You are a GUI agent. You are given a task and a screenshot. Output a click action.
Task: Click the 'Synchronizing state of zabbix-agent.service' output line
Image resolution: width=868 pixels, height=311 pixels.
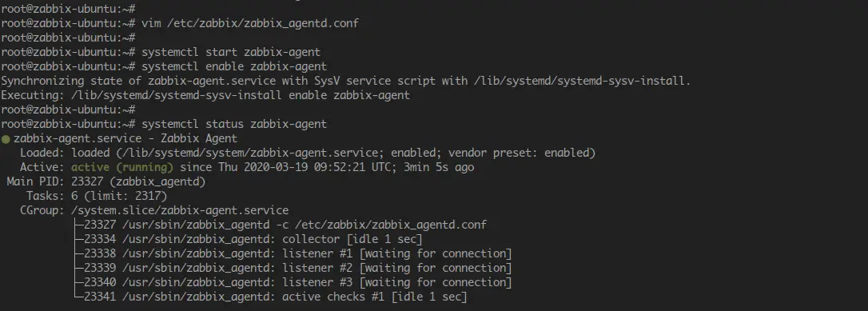[347, 81]
